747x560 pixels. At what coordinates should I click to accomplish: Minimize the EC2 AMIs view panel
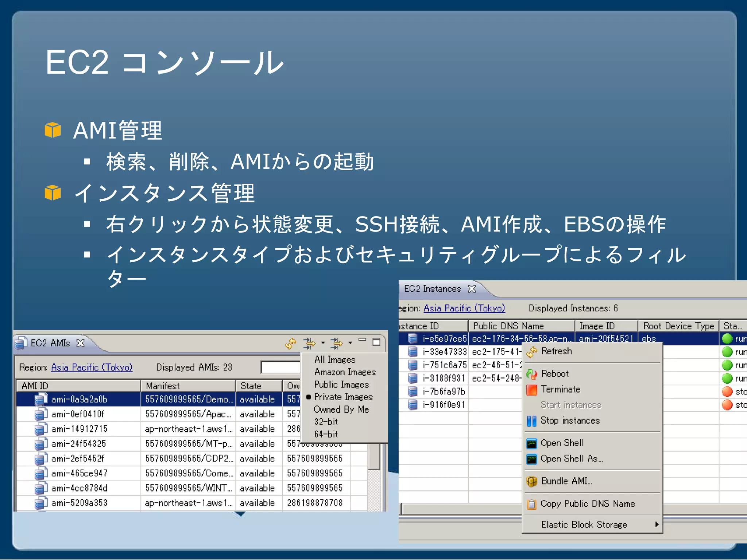click(x=362, y=340)
